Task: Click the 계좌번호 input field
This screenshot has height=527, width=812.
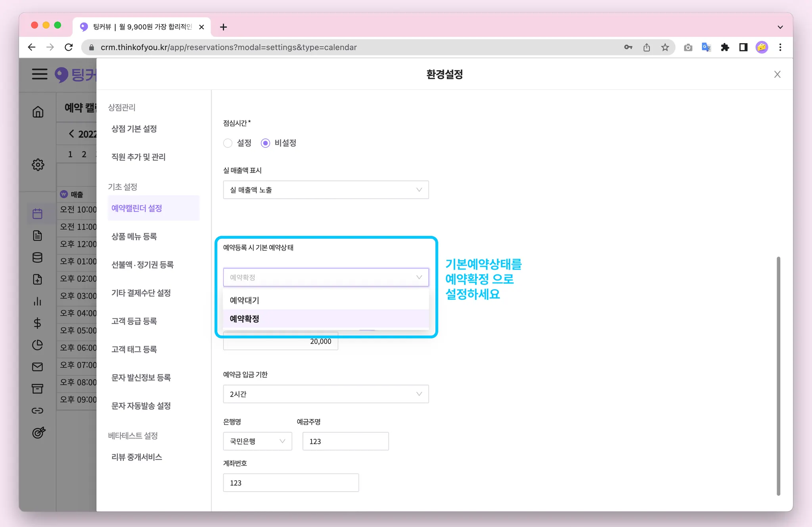Action: 291,483
